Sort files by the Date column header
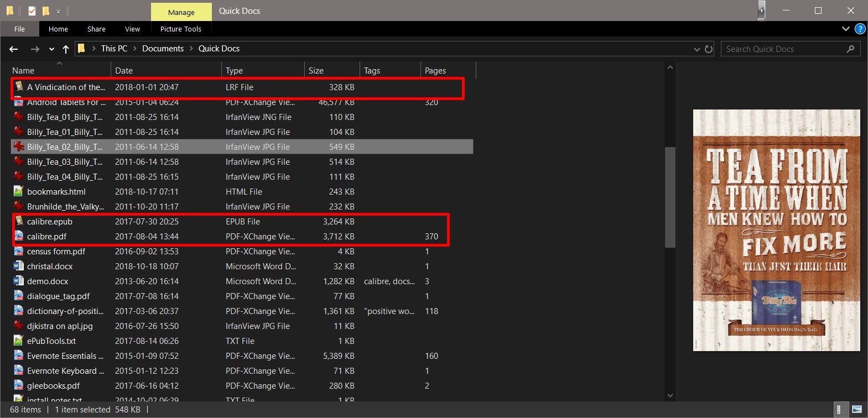Image resolution: width=868 pixels, height=418 pixels. click(166, 70)
